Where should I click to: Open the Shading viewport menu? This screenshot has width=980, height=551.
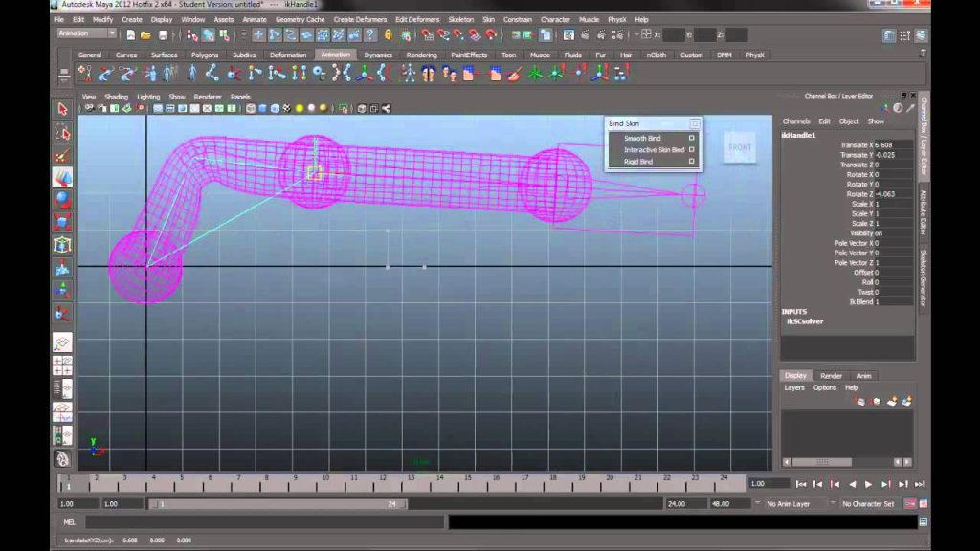(x=116, y=97)
